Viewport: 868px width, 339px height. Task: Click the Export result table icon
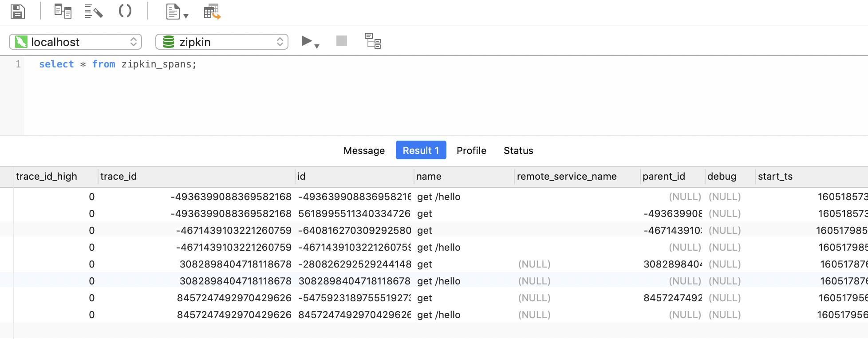[x=212, y=12]
